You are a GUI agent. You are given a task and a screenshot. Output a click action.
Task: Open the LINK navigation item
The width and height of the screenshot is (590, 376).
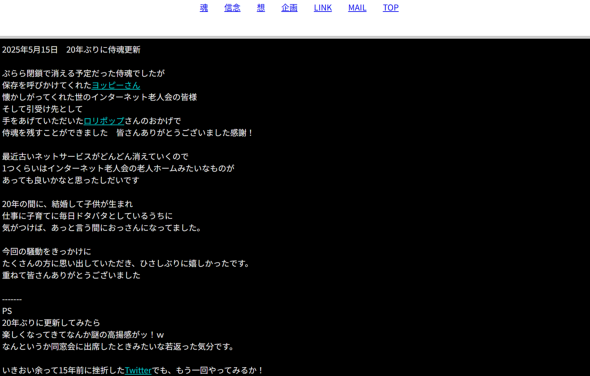click(323, 8)
